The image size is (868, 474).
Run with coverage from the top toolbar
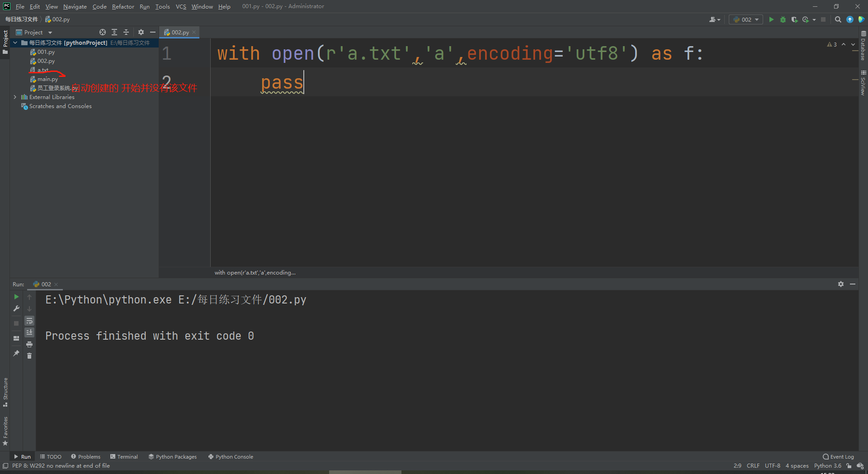pos(794,19)
